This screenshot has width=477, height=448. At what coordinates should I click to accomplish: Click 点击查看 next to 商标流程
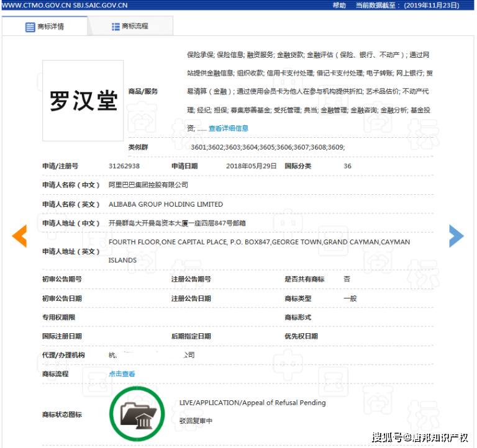coord(122,374)
